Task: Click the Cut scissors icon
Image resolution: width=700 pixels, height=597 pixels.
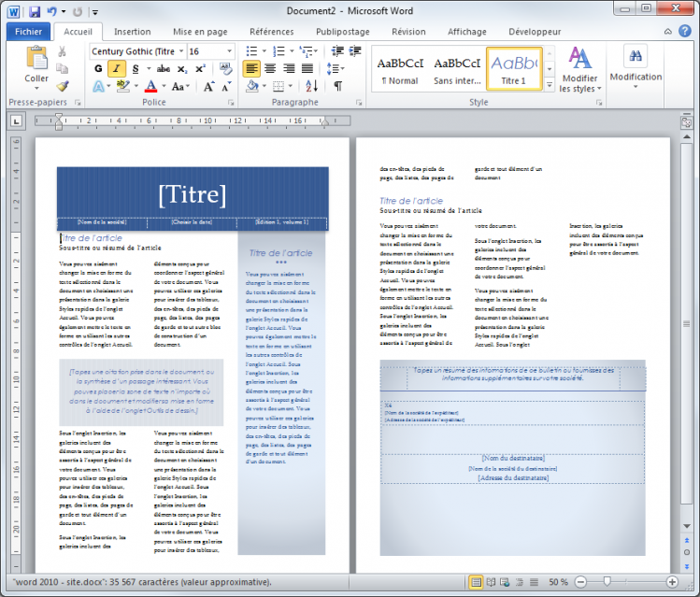Action: pyautogui.click(x=63, y=51)
